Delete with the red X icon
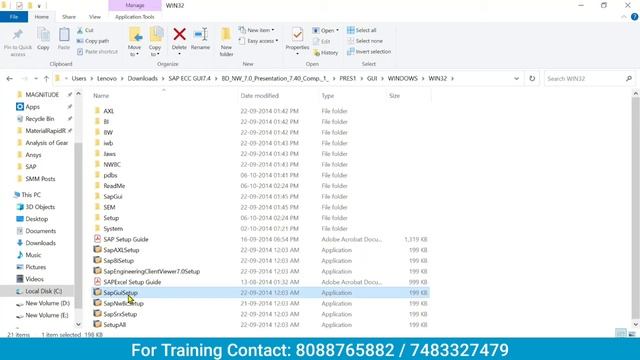 tap(179, 34)
